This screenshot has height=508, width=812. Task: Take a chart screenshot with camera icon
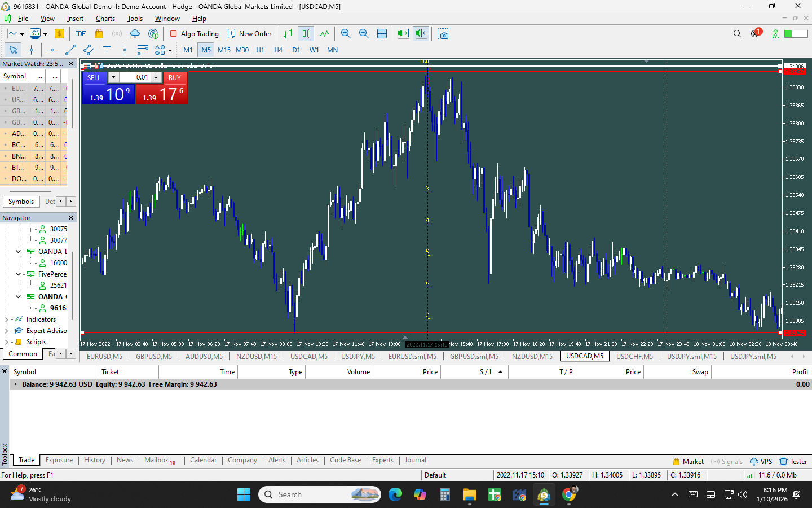pyautogui.click(x=443, y=34)
